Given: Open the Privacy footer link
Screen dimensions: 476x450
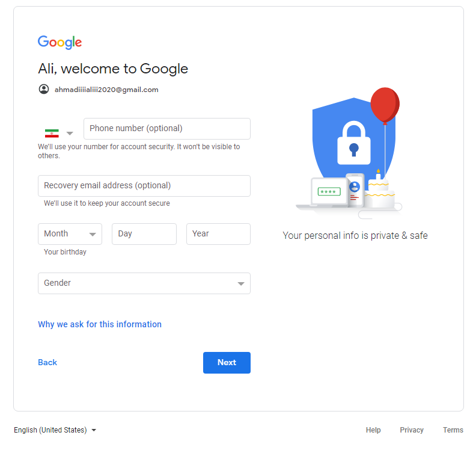Looking at the screenshot, I should (411, 430).
